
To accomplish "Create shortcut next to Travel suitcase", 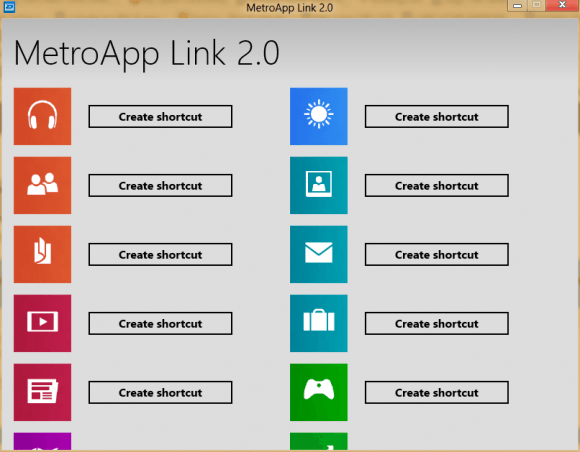I will click(436, 324).
